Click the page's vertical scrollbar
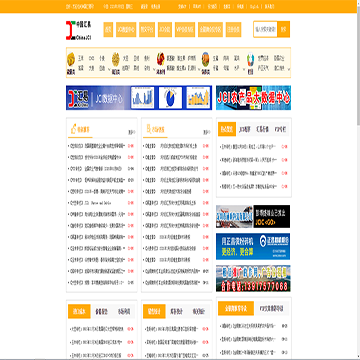The image size is (360, 360). click(358, 180)
